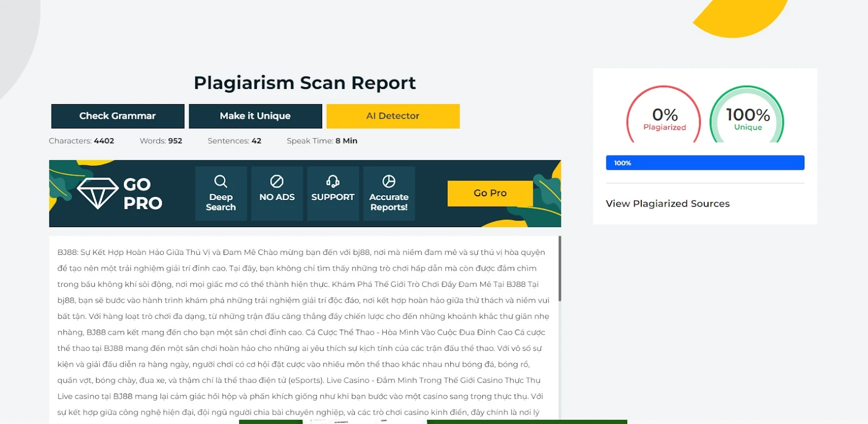Click the yellow Go Pro button

pos(490,193)
